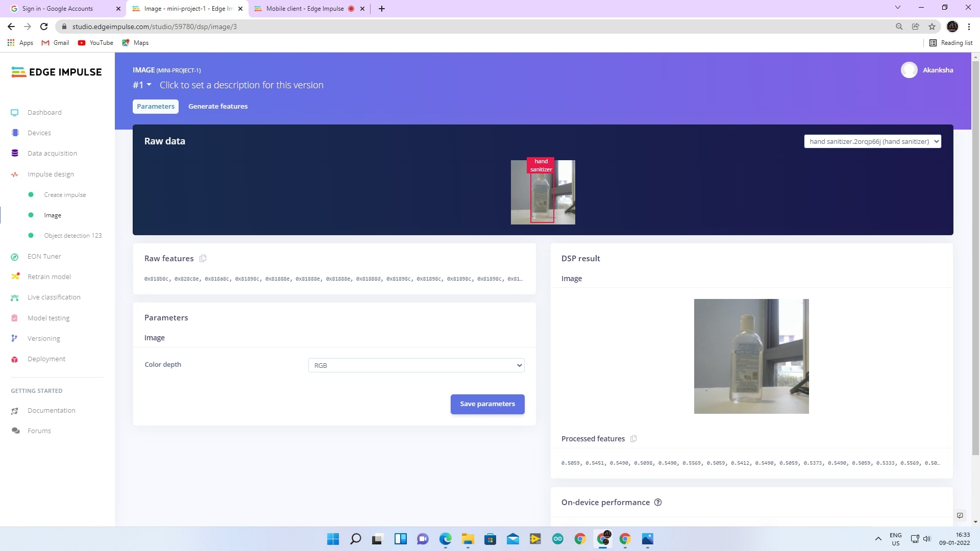Image resolution: width=980 pixels, height=551 pixels.
Task: Click the Save parameters button
Action: [x=487, y=404]
